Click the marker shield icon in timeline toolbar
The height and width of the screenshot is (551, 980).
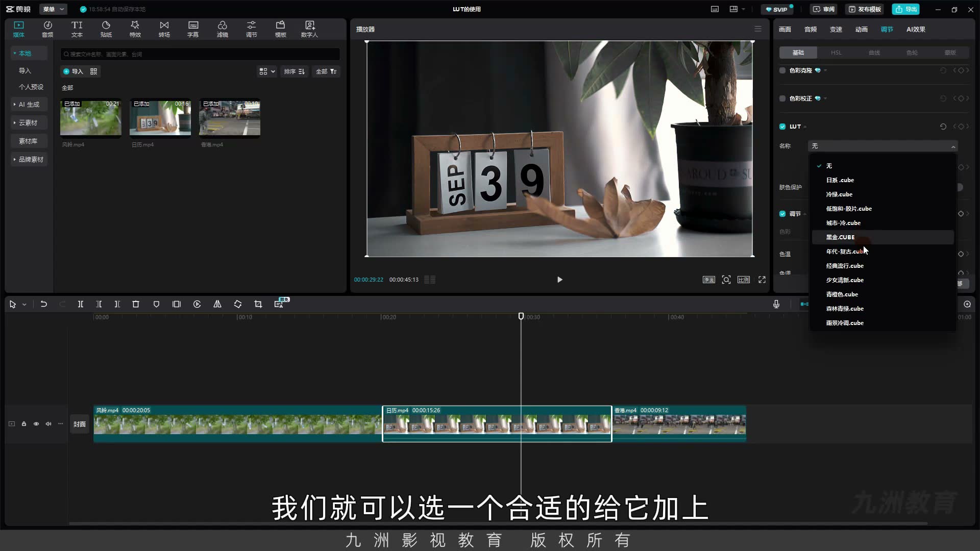click(x=156, y=304)
